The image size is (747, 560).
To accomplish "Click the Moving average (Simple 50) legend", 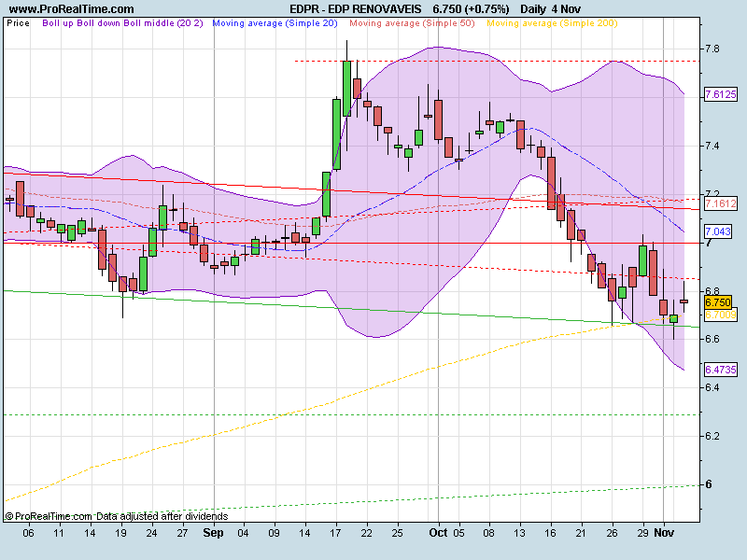I will 412,23.
